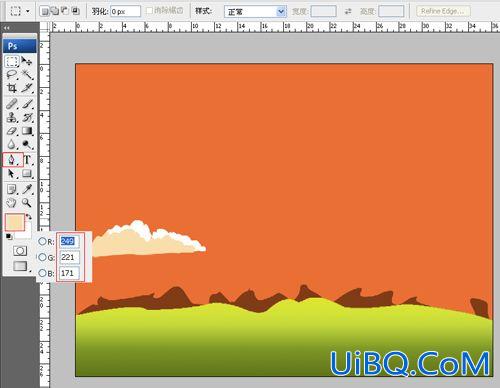Select the Hand tool
This screenshot has height=388, width=500.
pyautogui.click(x=12, y=203)
